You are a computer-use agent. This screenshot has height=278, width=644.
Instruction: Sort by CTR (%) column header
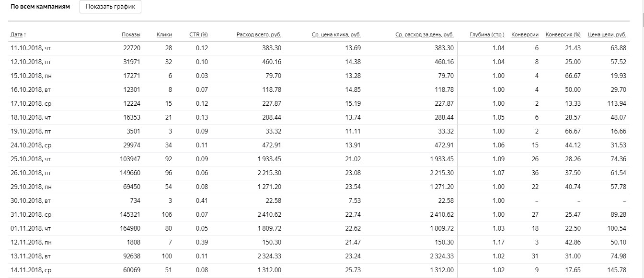[198, 35]
